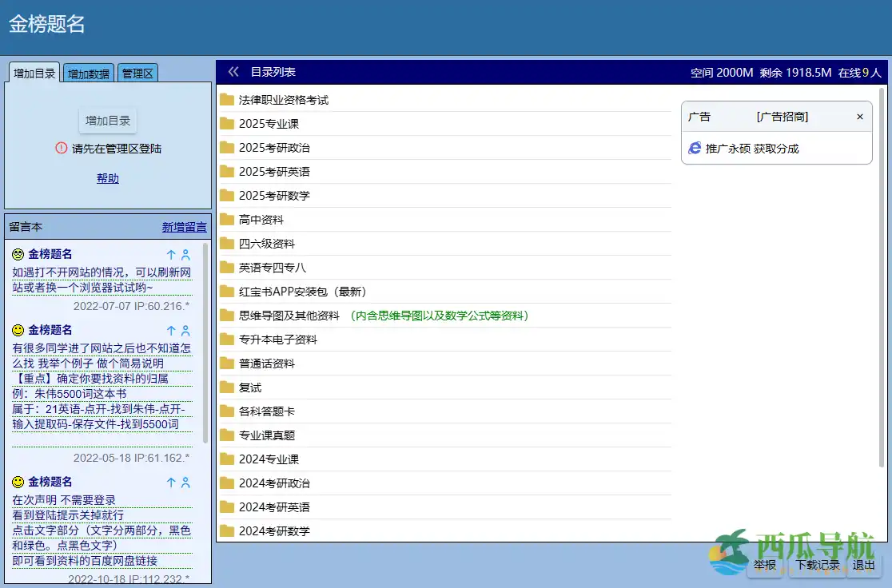Click 新增留言 to add a new message
Screen dimensions: 892x588
(184, 226)
